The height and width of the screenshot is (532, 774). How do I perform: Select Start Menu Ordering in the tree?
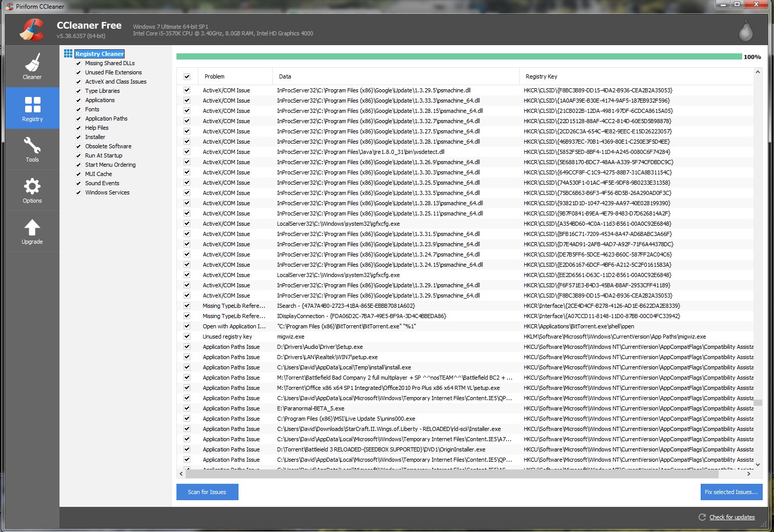[110, 165]
